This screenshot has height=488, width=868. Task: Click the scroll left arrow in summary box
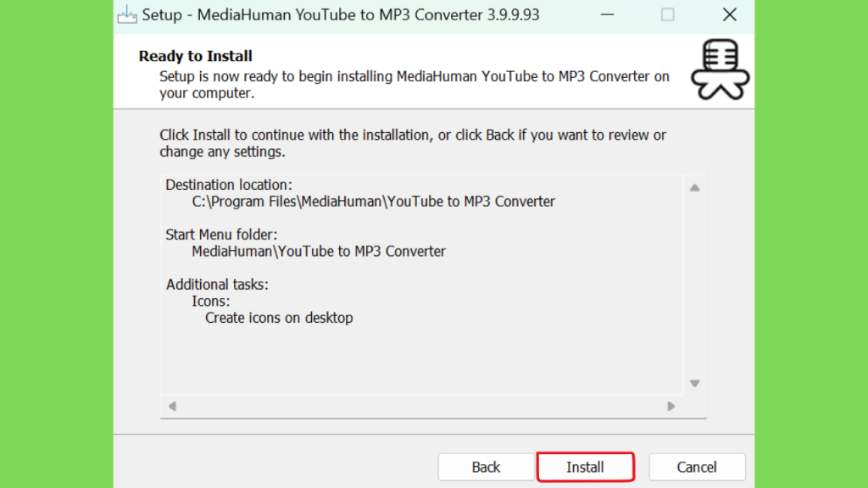pos(173,406)
